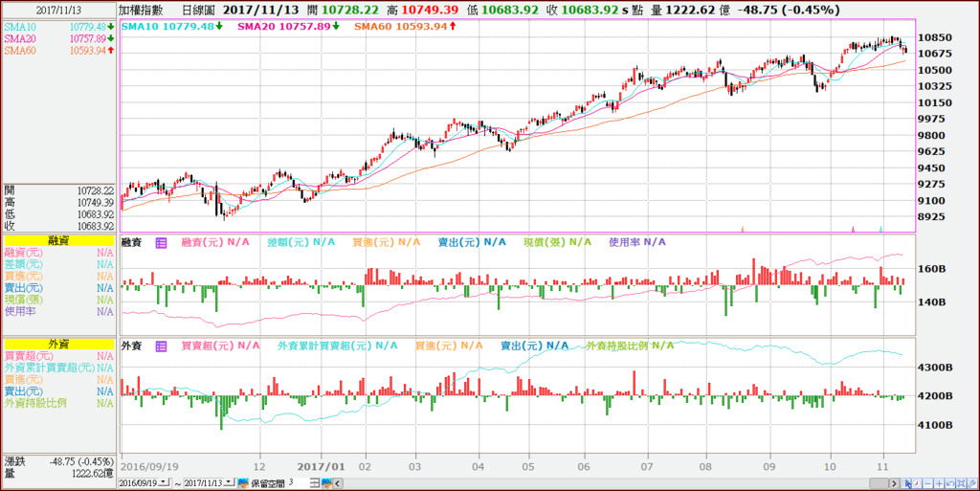Screen dimensions: 980x491
Task: Open the start date 2016/09/19 dropdown
Action: click(x=163, y=483)
